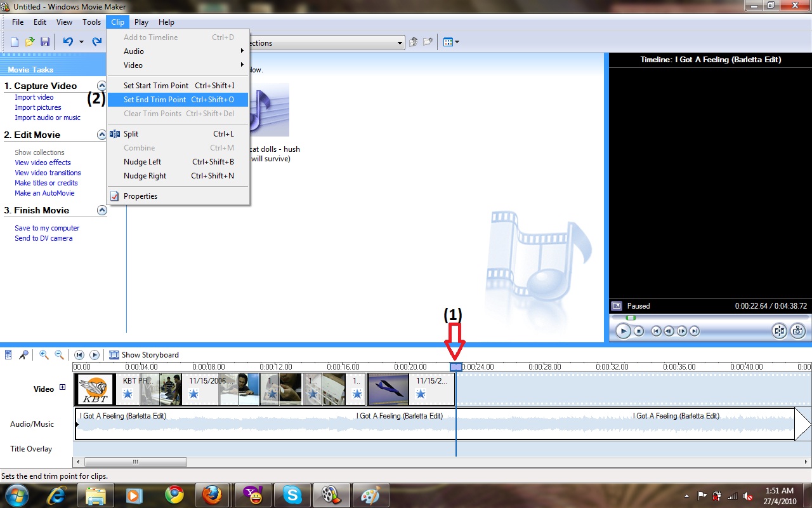Take a picture from the preview
The height and width of the screenshot is (508, 812).
798,331
